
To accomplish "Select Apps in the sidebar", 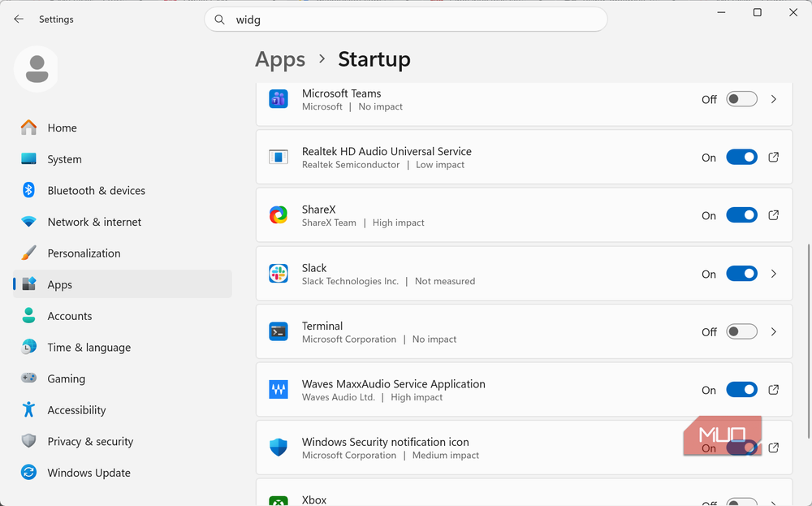I will 123,283.
